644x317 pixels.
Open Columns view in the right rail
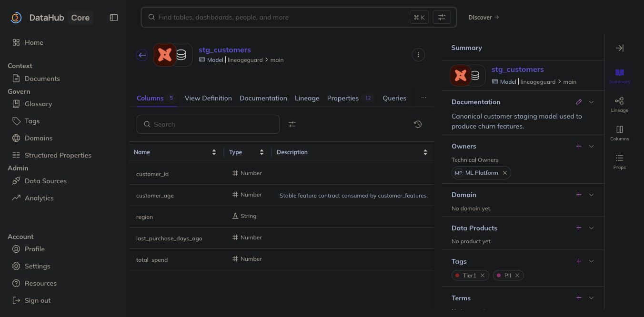click(619, 133)
